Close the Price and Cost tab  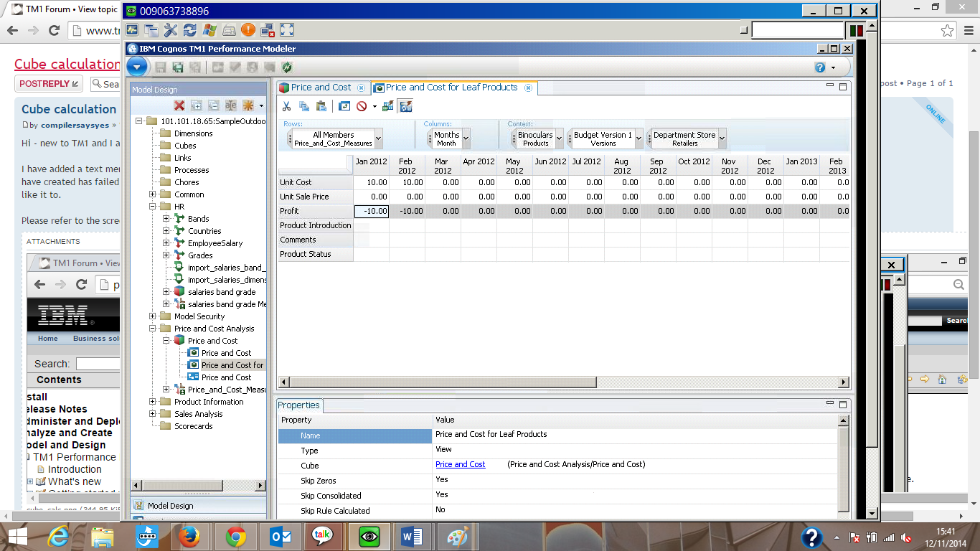click(x=361, y=88)
